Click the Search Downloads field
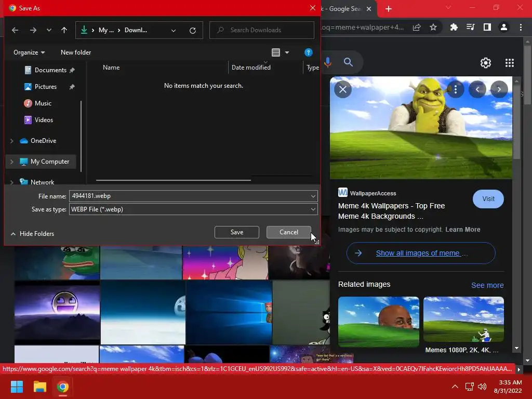This screenshot has width=532, height=399. click(x=262, y=30)
